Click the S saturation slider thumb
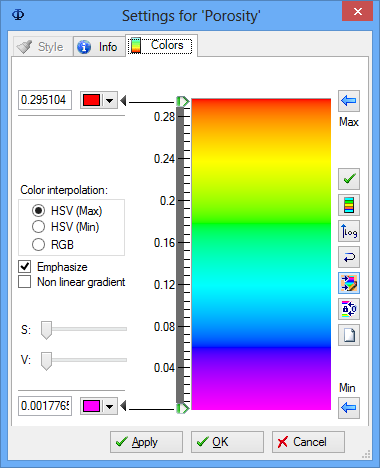Screen dimensions: 380x468 tap(46, 330)
